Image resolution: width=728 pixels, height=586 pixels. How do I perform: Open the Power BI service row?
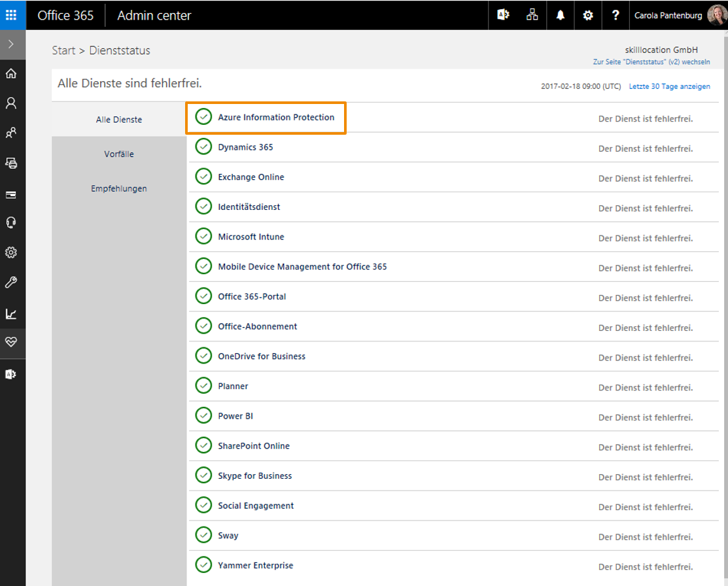pyautogui.click(x=453, y=416)
